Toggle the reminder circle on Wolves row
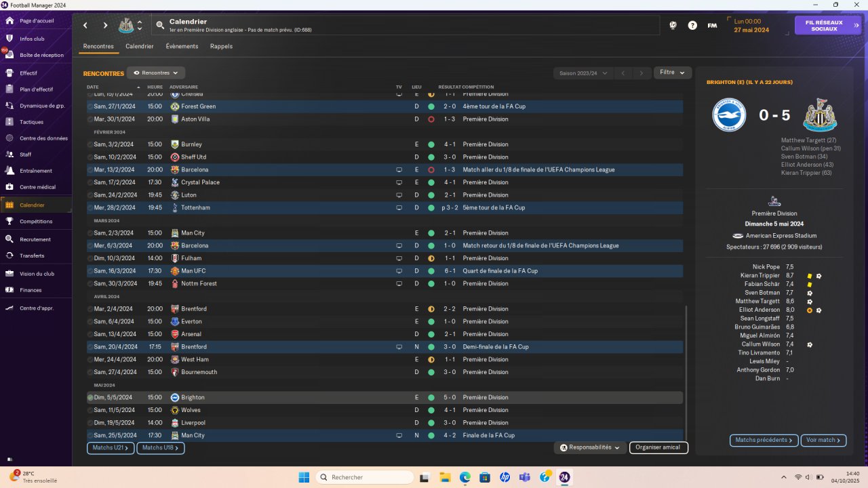The height and width of the screenshot is (488, 868). 90,410
